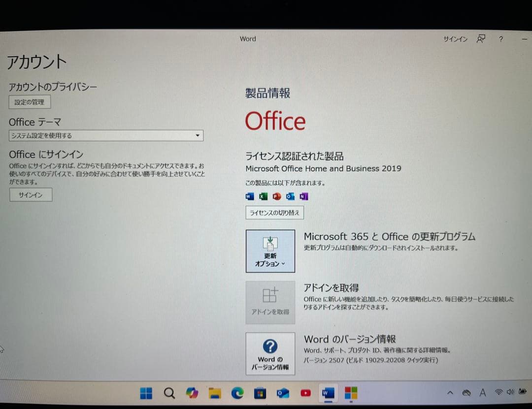Click the ライセンスの切り替え button
The image size is (532, 409).
[x=274, y=212]
